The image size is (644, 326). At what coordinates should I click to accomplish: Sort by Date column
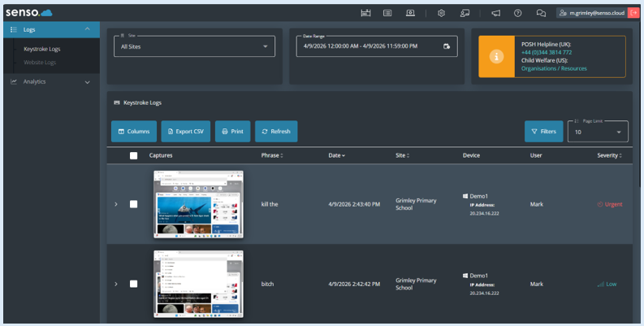[336, 155]
